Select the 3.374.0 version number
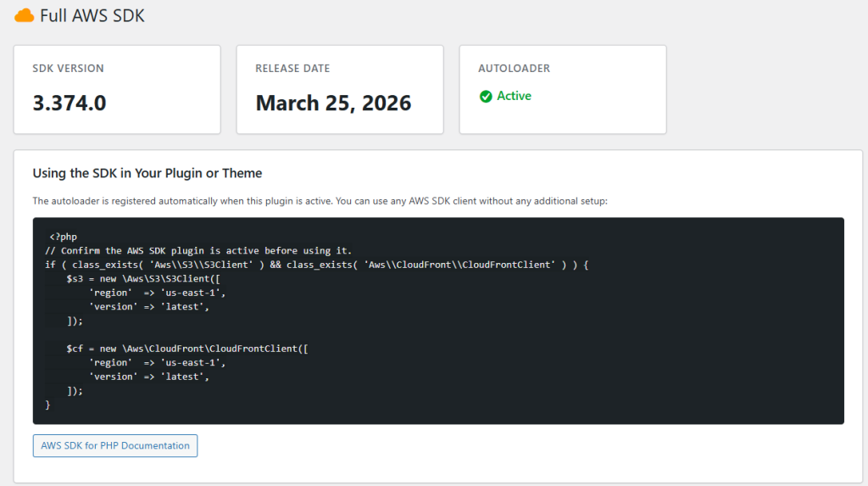868x486 pixels. [70, 103]
